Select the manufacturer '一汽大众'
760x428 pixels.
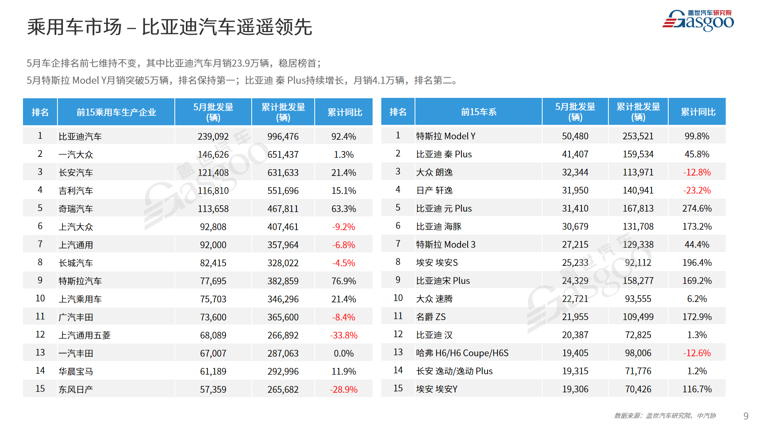click(76, 155)
